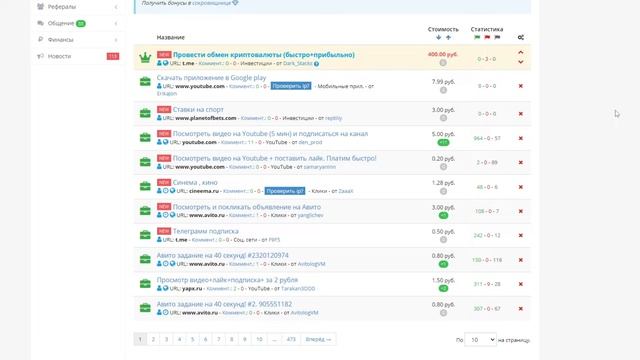Screen dimensions: 640x360
Task: Open the Рефералы sidebar menu
Action: (78, 7)
